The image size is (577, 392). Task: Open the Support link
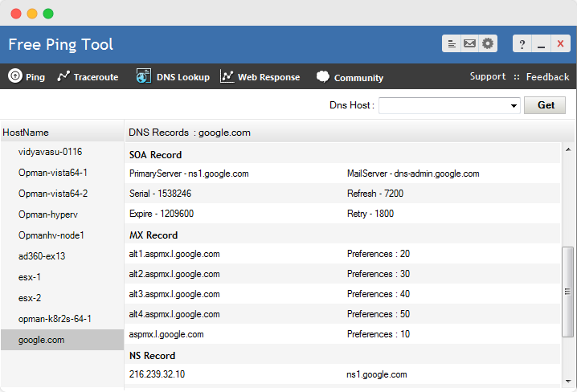click(488, 77)
